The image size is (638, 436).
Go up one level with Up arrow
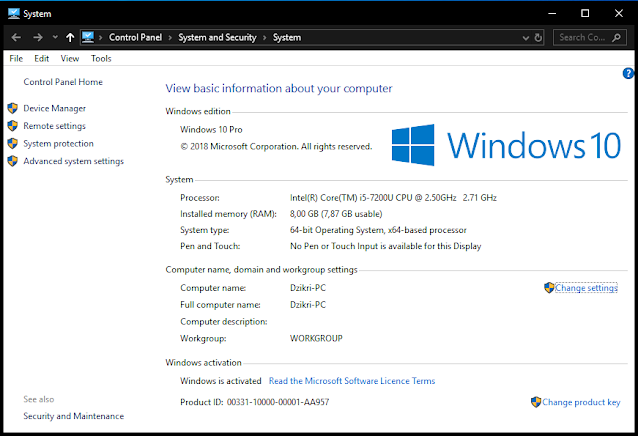[70, 37]
